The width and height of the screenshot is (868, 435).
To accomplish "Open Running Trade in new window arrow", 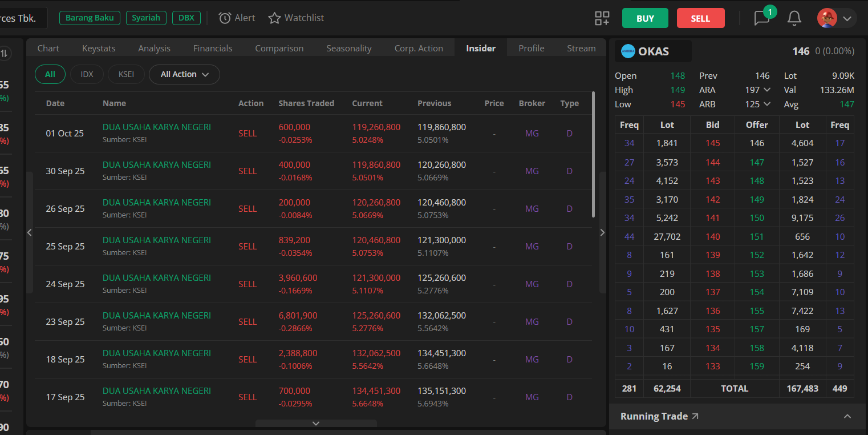I will [695, 417].
